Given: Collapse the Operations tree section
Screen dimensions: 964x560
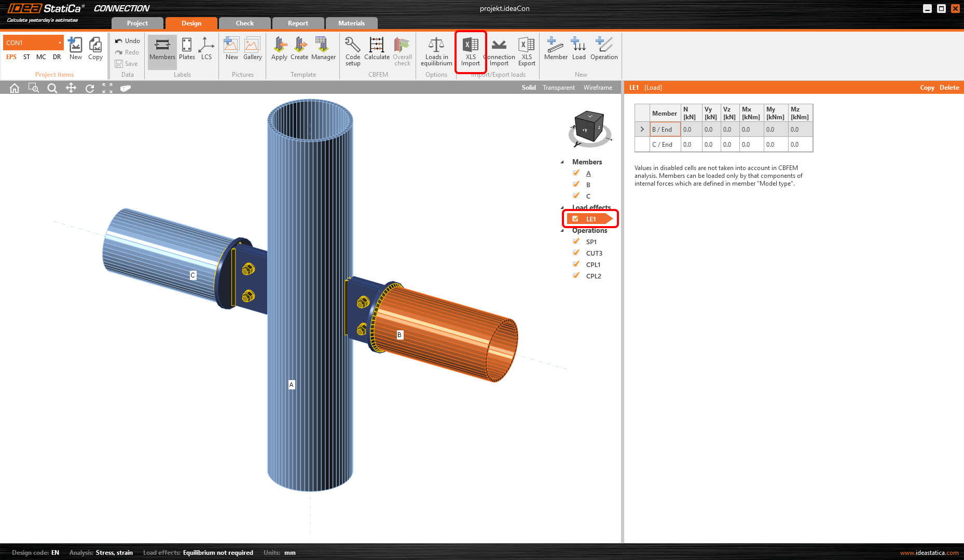Looking at the screenshot, I should 562,231.
